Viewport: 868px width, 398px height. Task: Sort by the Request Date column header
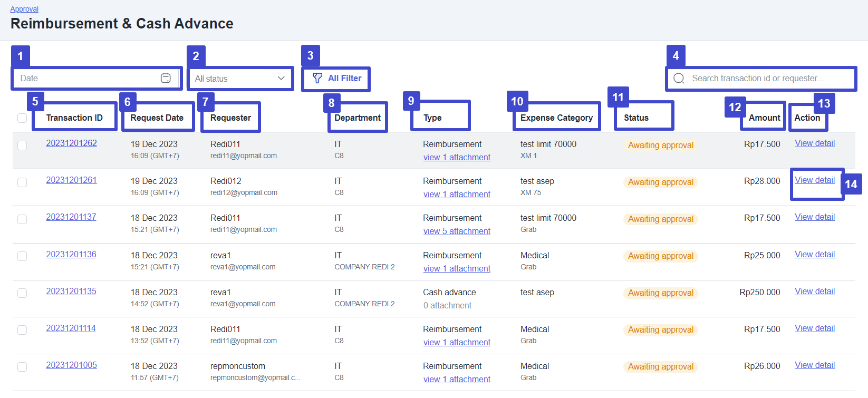click(157, 118)
